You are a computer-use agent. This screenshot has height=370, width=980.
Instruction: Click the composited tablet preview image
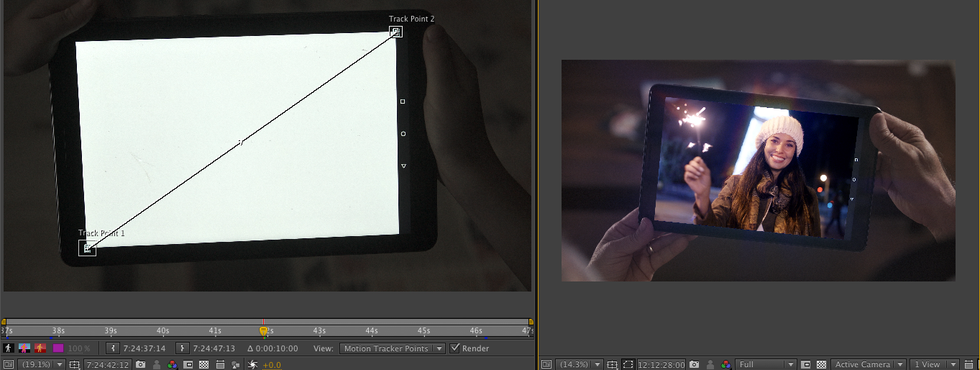point(759,171)
